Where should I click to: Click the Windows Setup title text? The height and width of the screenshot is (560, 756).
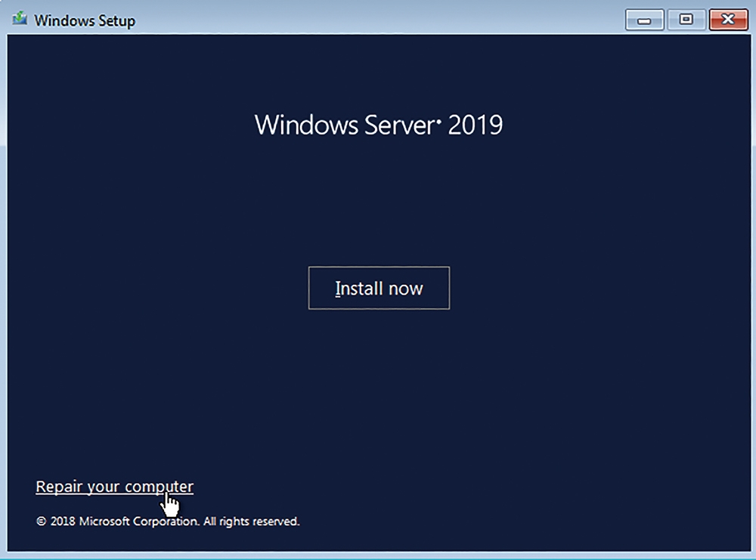pos(85,20)
